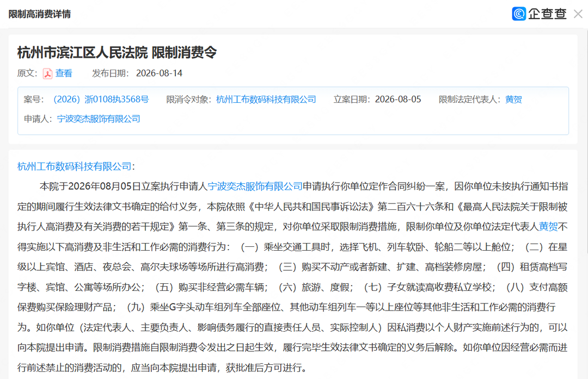Click the title 杭州市滨江区人民法院 限制消费令

(x=117, y=52)
